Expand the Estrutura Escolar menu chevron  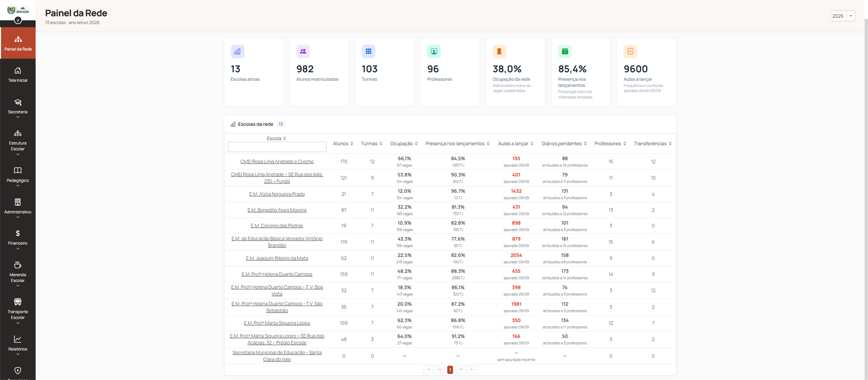[x=18, y=154]
